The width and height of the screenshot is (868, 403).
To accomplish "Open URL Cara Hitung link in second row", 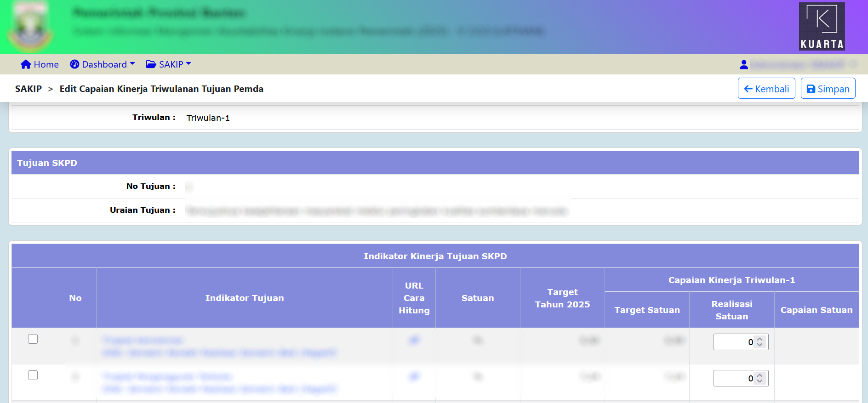I will pos(414,377).
